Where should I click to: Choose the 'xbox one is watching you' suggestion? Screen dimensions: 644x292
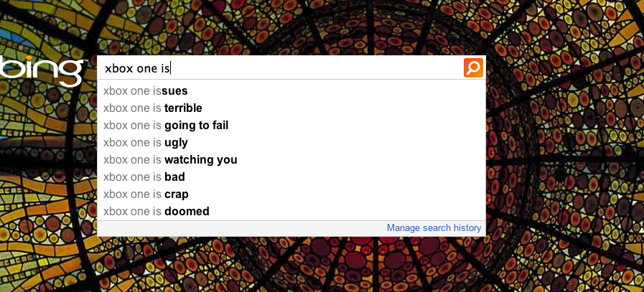tap(291, 160)
